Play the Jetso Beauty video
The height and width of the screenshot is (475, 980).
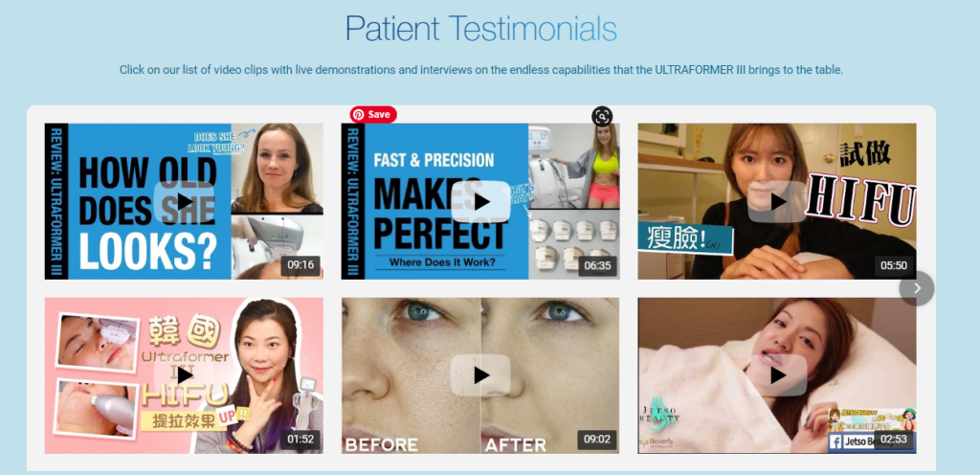(x=777, y=375)
